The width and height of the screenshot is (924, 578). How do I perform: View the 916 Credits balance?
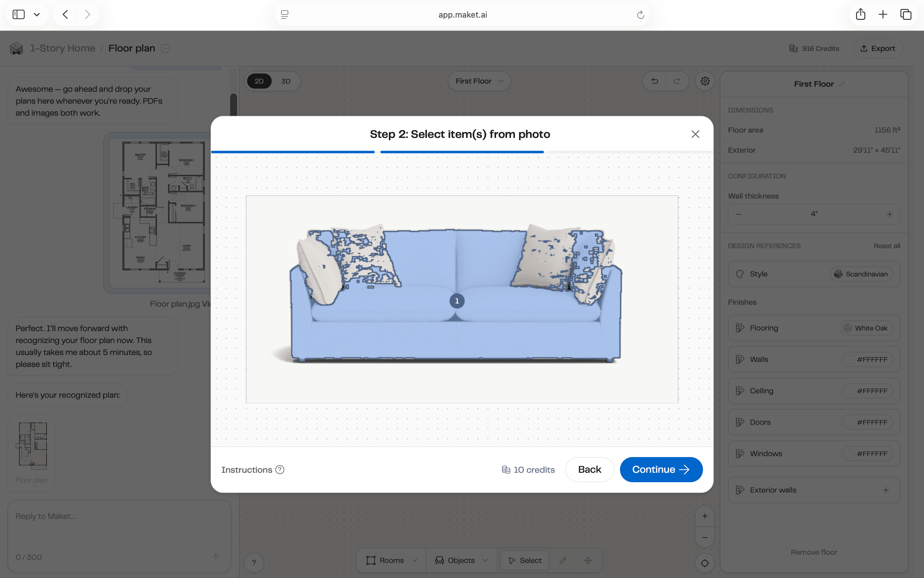[814, 49]
